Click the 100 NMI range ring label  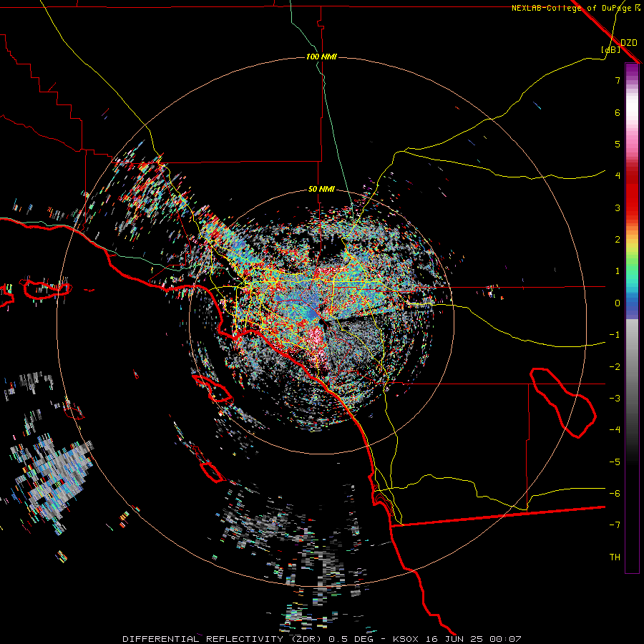click(x=321, y=57)
